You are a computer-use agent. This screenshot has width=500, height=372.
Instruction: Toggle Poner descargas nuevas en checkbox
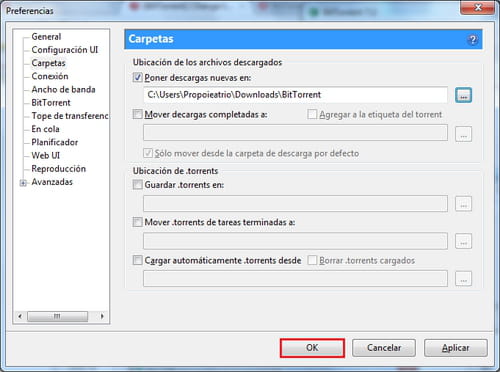coord(137,78)
